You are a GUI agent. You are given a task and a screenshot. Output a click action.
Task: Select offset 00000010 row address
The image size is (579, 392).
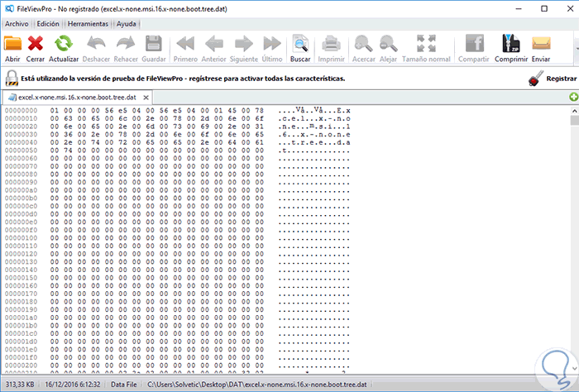pos(22,118)
